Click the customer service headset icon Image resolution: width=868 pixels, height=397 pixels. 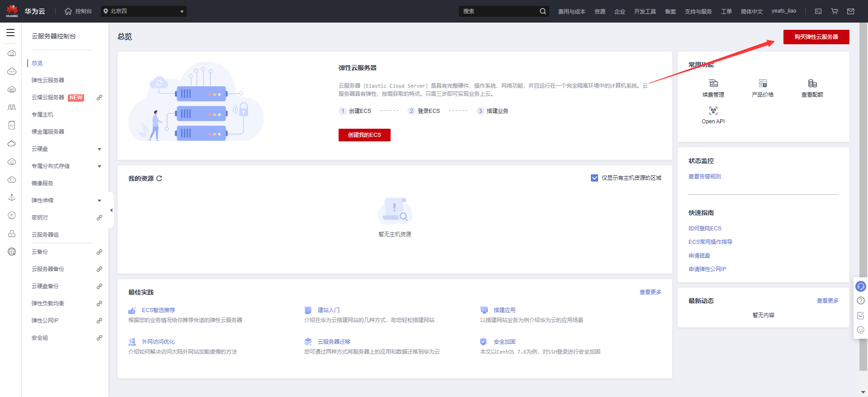coord(861,286)
